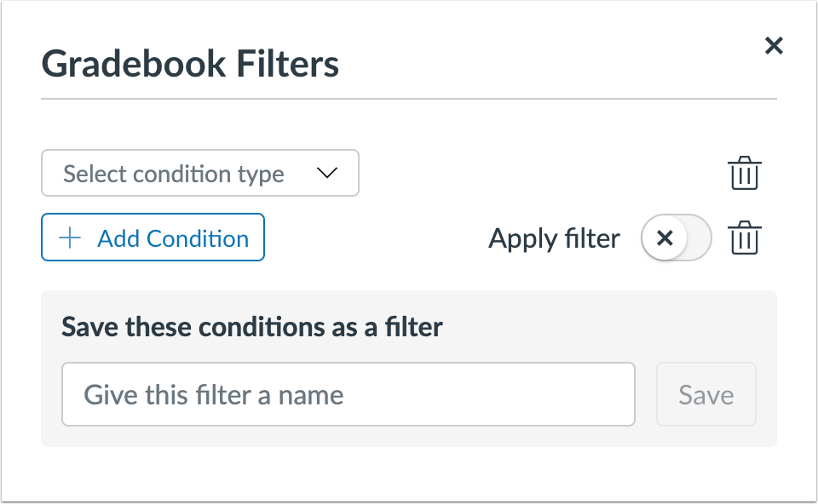The image size is (818, 504).
Task: Enable the Apply filter toggle
Action: (x=676, y=238)
